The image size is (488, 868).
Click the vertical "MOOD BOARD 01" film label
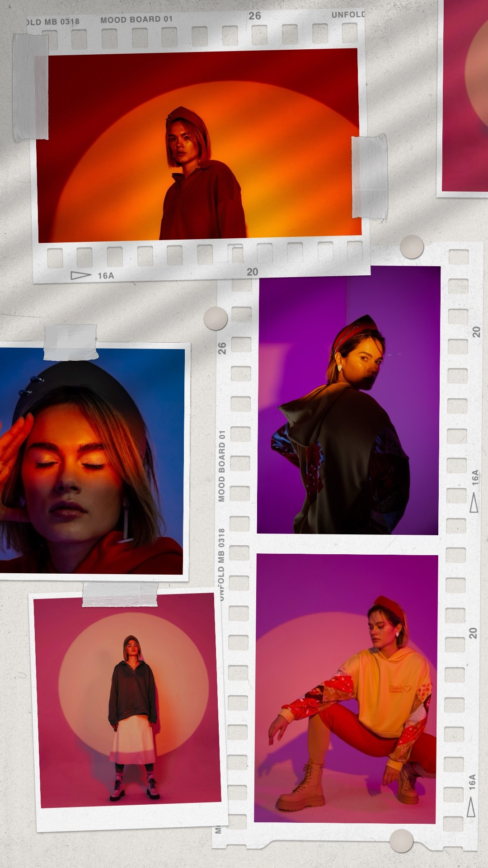(x=221, y=466)
